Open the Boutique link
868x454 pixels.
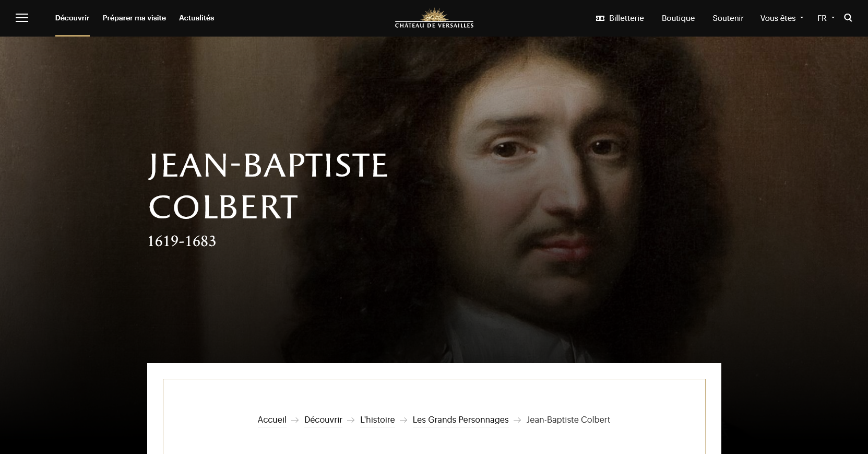click(678, 18)
